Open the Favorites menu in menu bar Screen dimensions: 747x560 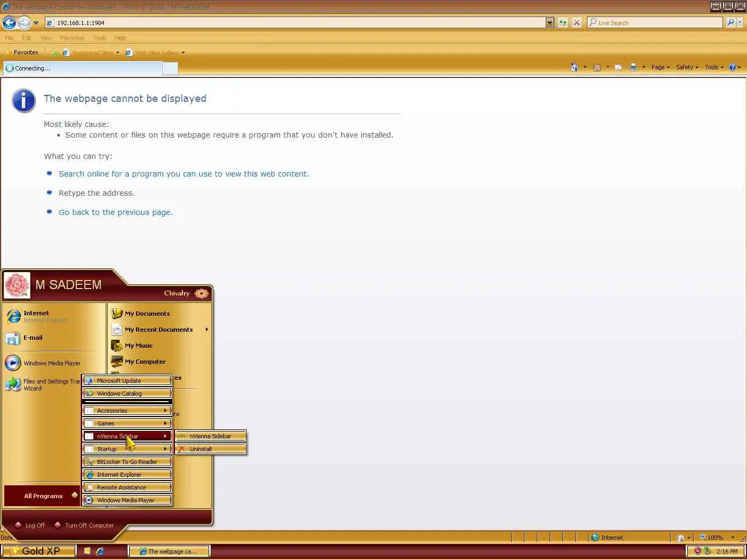tap(73, 38)
